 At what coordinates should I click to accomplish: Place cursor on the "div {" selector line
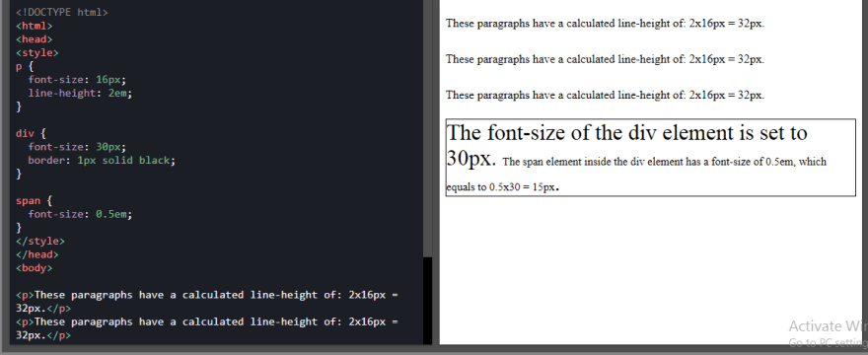click(31, 133)
